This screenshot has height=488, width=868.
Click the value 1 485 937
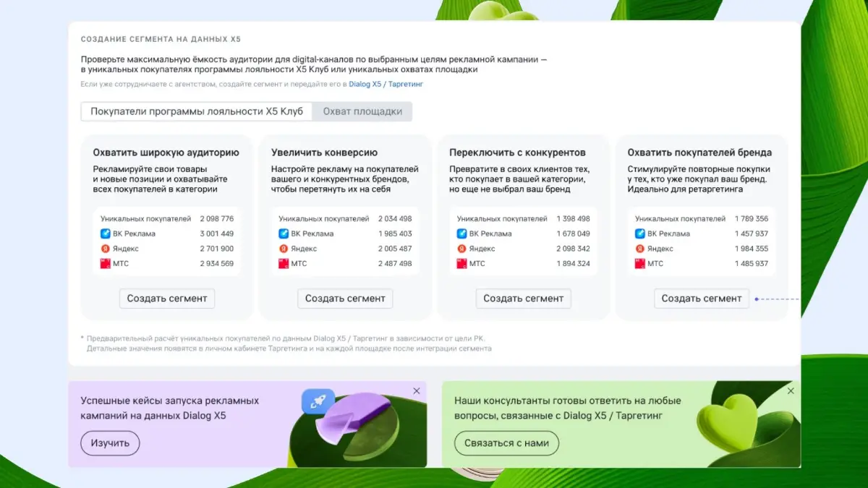(x=752, y=264)
